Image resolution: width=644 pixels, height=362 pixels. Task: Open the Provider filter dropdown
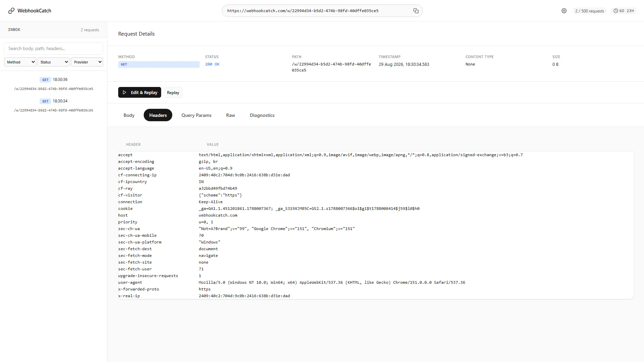[87, 62]
